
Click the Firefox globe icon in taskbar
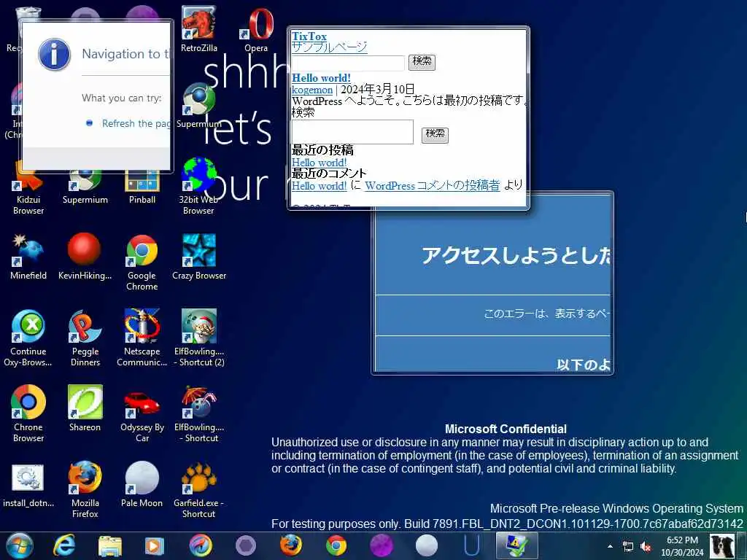(290, 545)
